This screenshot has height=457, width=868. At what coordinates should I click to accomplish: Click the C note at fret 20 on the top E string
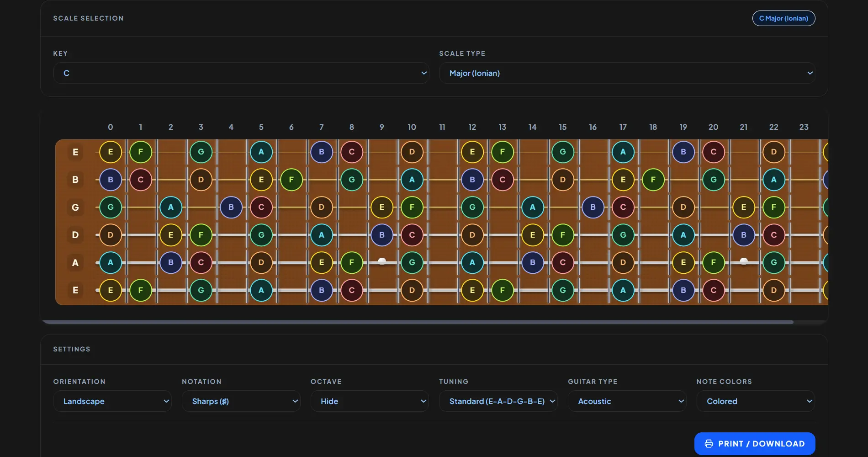pyautogui.click(x=714, y=152)
